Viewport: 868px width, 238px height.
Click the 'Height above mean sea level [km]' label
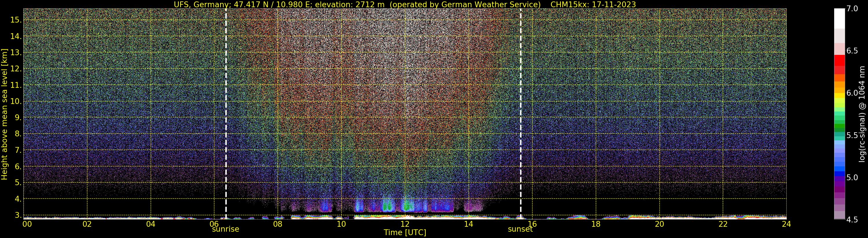click(x=4, y=114)
